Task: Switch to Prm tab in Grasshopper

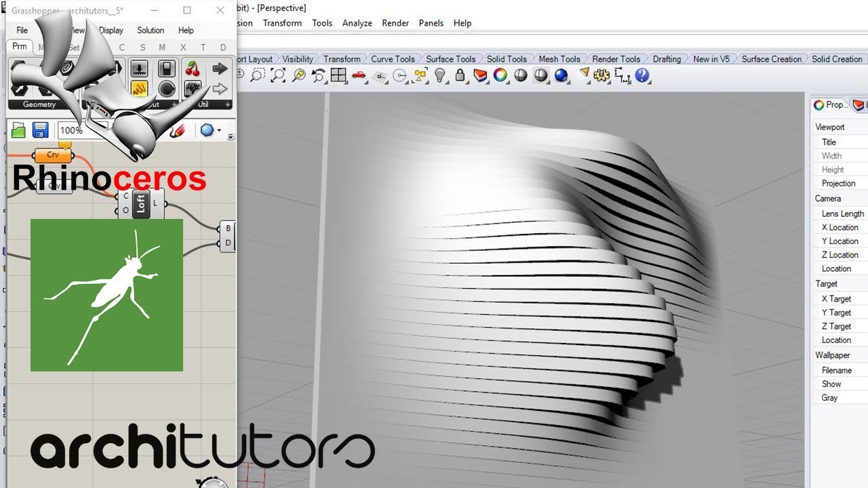Action: pos(20,47)
